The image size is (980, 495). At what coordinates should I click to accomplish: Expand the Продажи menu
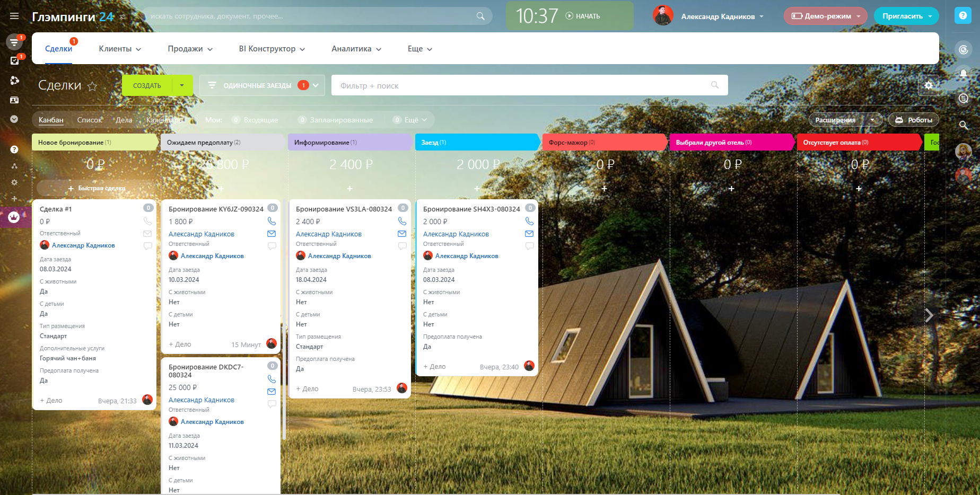coord(190,49)
